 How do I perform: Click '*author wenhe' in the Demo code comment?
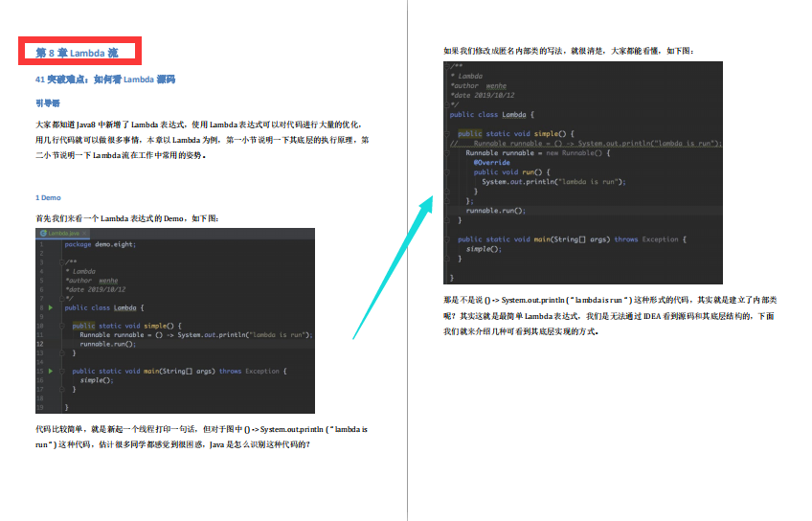click(92, 281)
